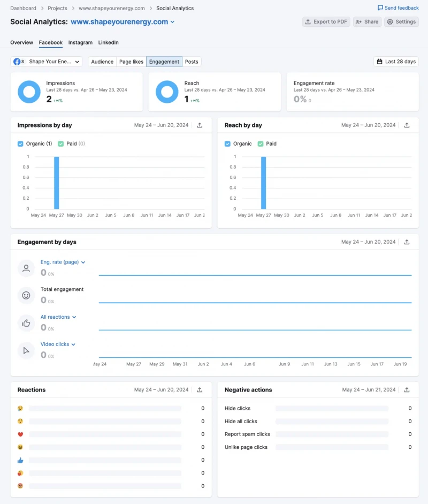Expand the All reactions metric dropdown
Image resolution: width=428 pixels, height=504 pixels.
click(x=58, y=317)
